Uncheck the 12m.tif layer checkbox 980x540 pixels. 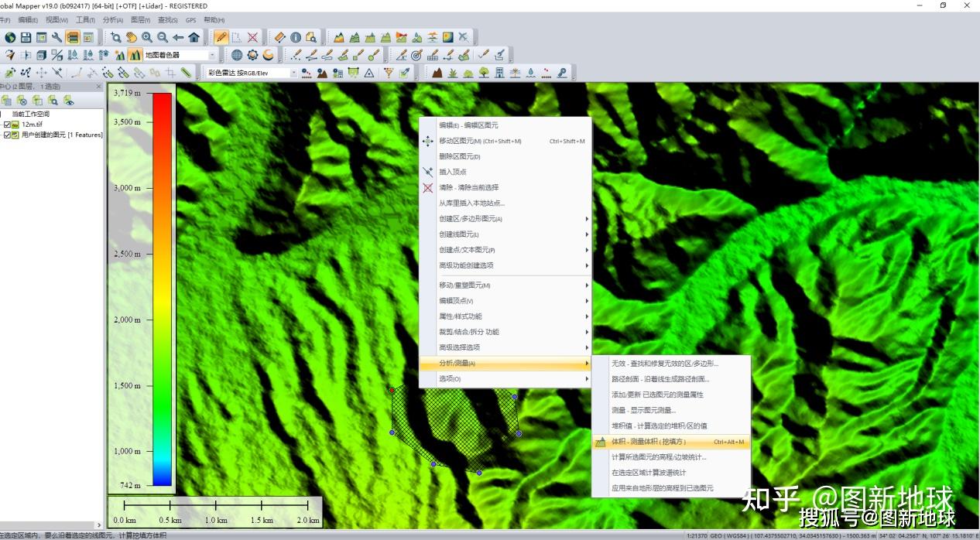tap(8, 125)
